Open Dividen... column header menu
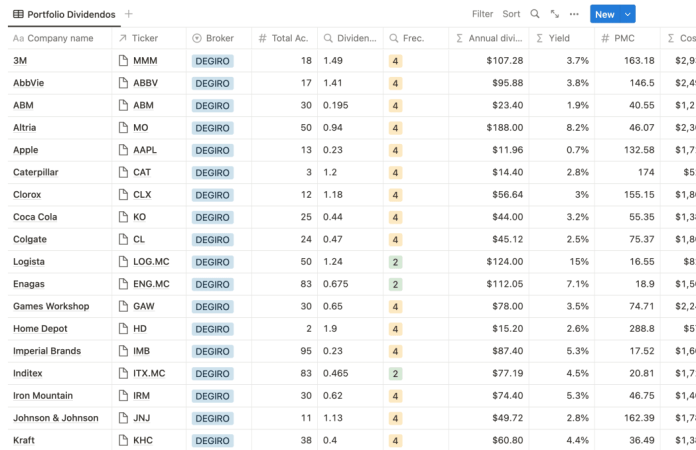696x450 pixels. 350,38
